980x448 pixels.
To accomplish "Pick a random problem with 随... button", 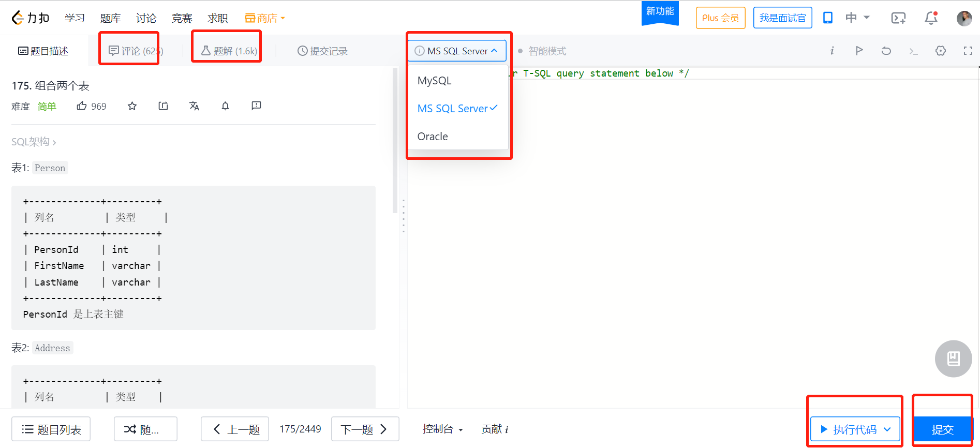I will point(145,429).
